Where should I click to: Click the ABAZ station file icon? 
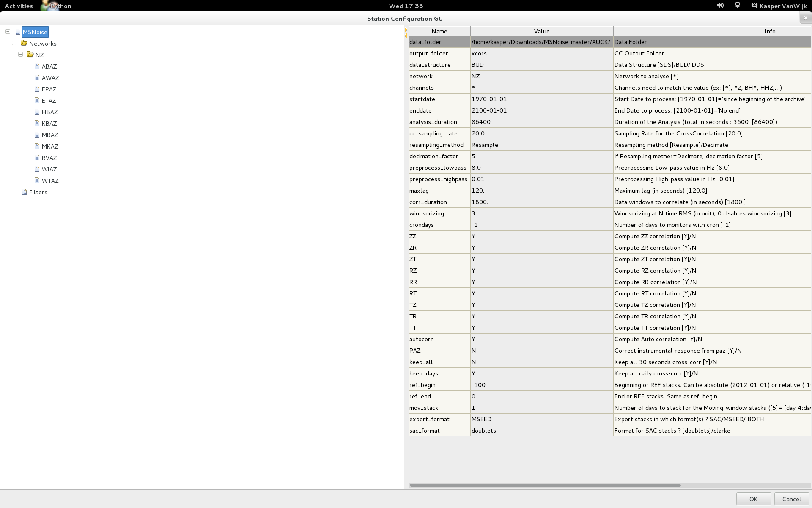[x=37, y=66]
